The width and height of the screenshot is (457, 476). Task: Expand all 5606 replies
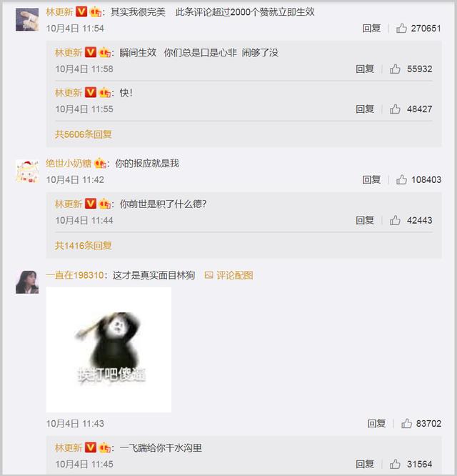click(x=84, y=134)
